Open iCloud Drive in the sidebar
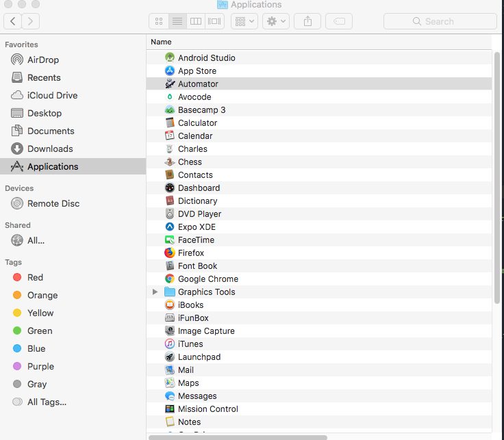The width and height of the screenshot is (504, 440). (73, 95)
